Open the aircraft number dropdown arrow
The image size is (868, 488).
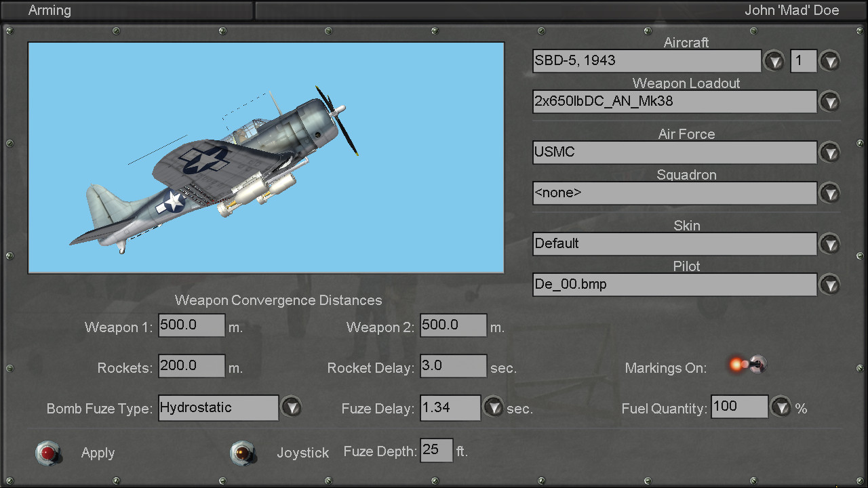pyautogui.click(x=829, y=61)
